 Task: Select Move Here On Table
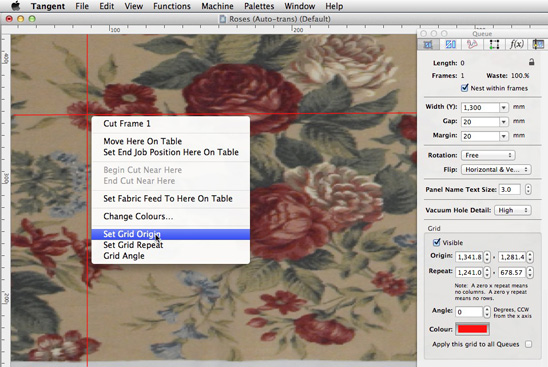pos(171,141)
